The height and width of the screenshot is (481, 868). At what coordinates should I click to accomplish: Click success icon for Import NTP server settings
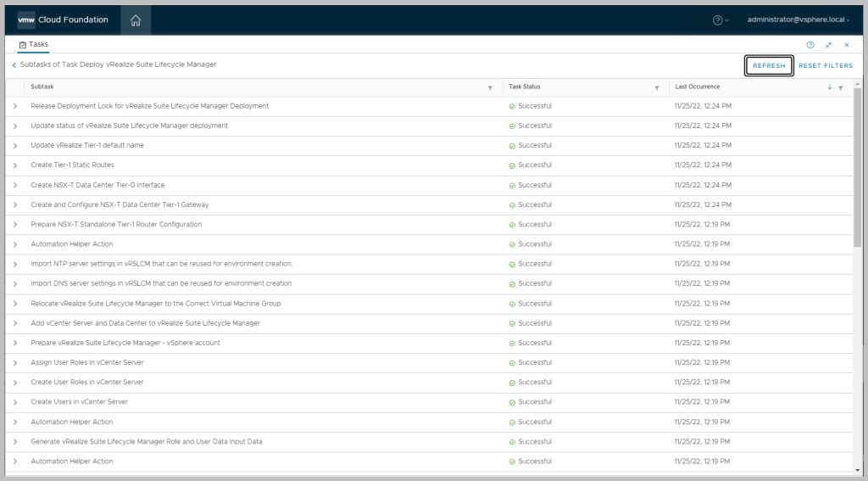coord(512,265)
